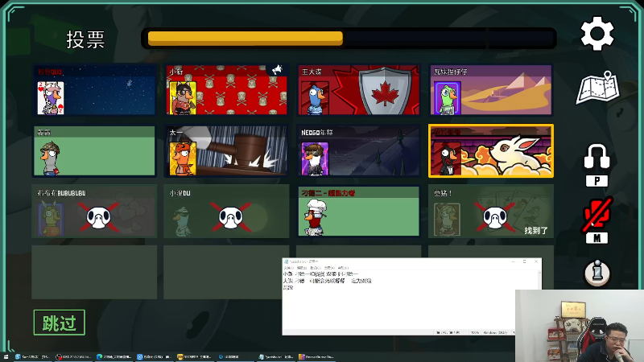Vote for the chef-hat goose 超能力者 card
Image resolution: width=644 pixels, height=362 pixels.
point(359,212)
